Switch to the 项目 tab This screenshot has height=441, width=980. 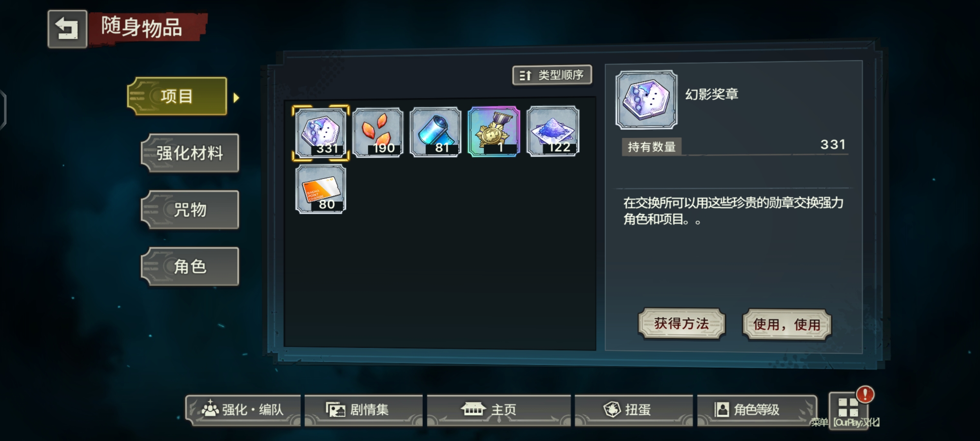pos(177,96)
